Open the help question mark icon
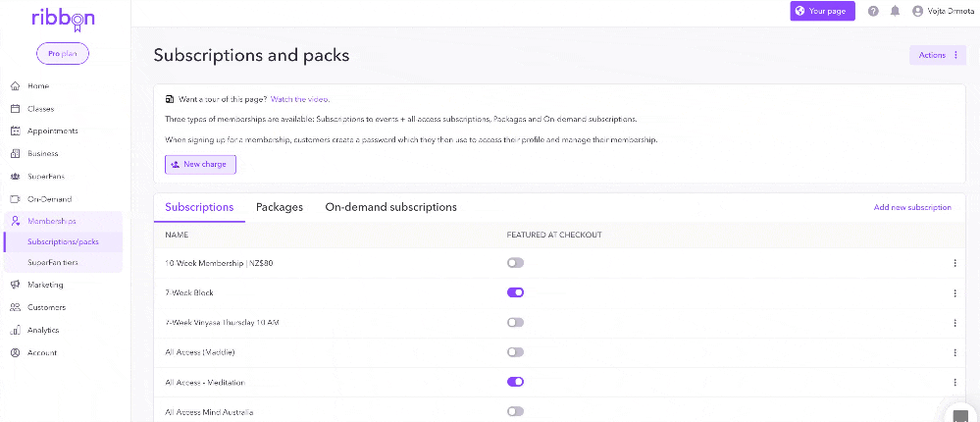This screenshot has width=980, height=422. pyautogui.click(x=874, y=11)
